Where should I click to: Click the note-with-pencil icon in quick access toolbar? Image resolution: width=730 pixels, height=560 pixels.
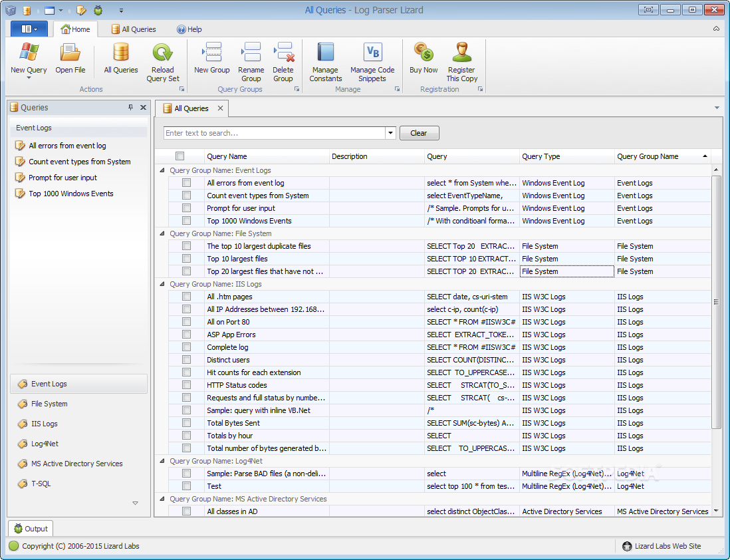[x=82, y=10]
